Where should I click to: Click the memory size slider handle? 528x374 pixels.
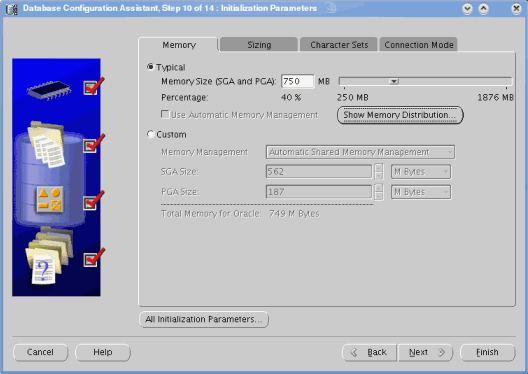pyautogui.click(x=394, y=81)
